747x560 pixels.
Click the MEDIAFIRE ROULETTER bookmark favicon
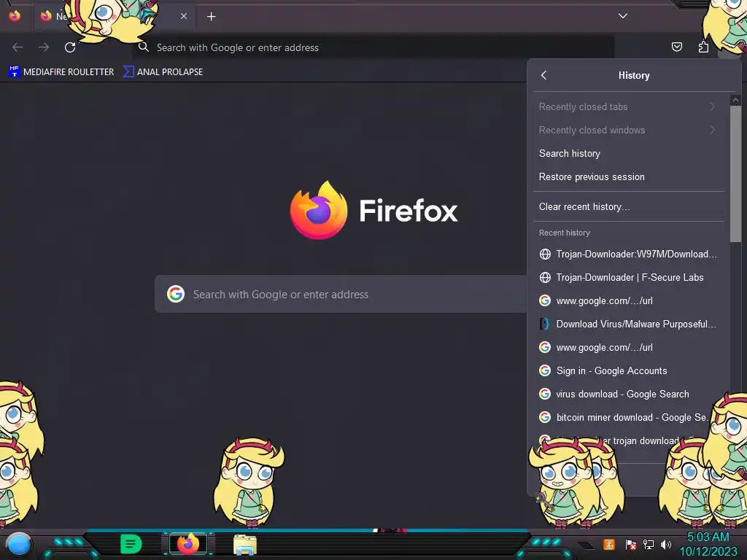coord(15,71)
